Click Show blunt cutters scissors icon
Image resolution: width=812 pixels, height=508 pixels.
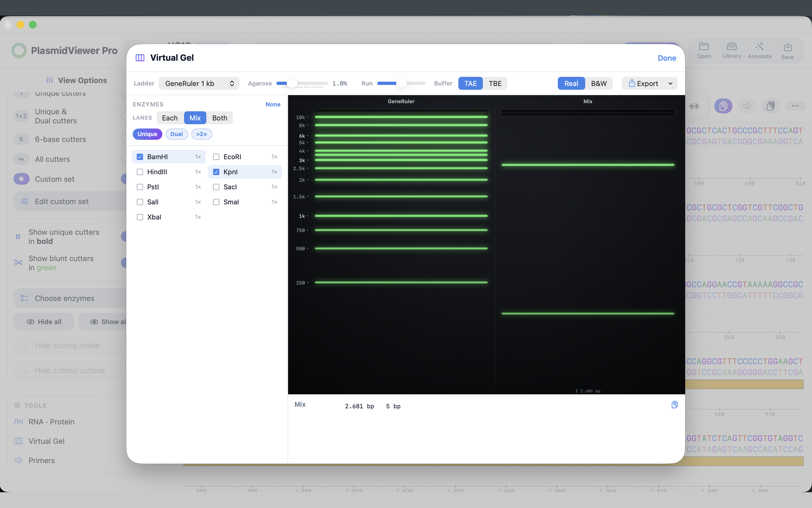(18, 263)
